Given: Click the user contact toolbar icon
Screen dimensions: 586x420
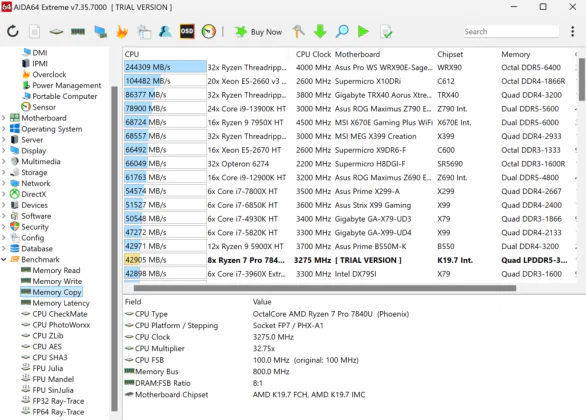Looking at the screenshot, I should [165, 31].
